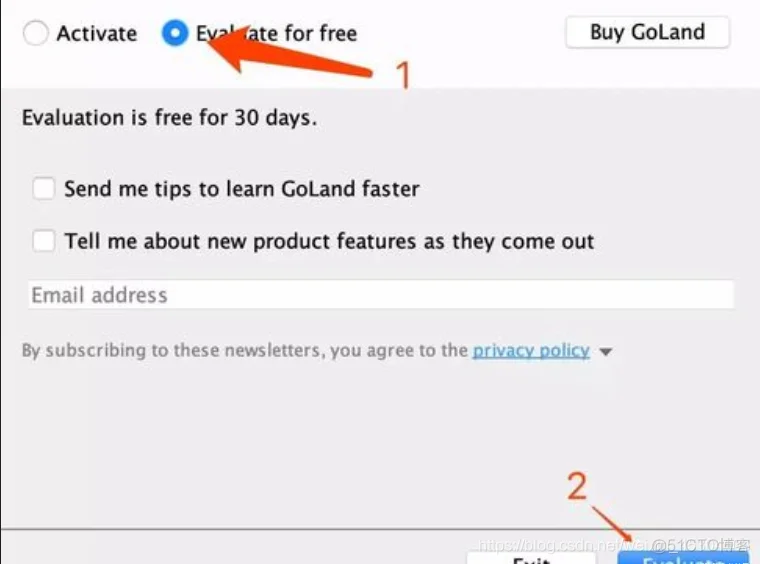
Task: Click the red number 2 annotation
Action: coord(577,486)
